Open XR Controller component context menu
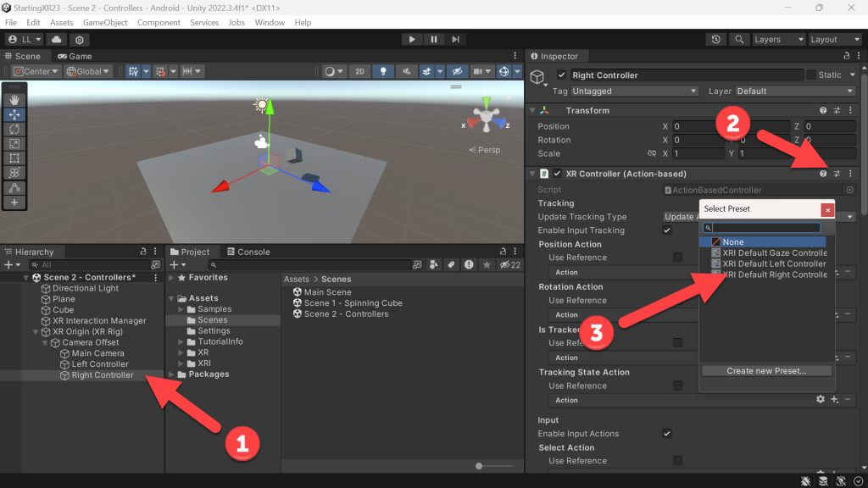This screenshot has height=488, width=868. (x=851, y=174)
